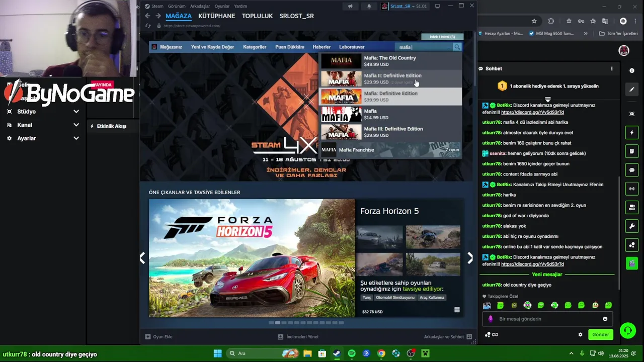
Task: Click the Yarış tag on Forza
Action: pos(367,298)
